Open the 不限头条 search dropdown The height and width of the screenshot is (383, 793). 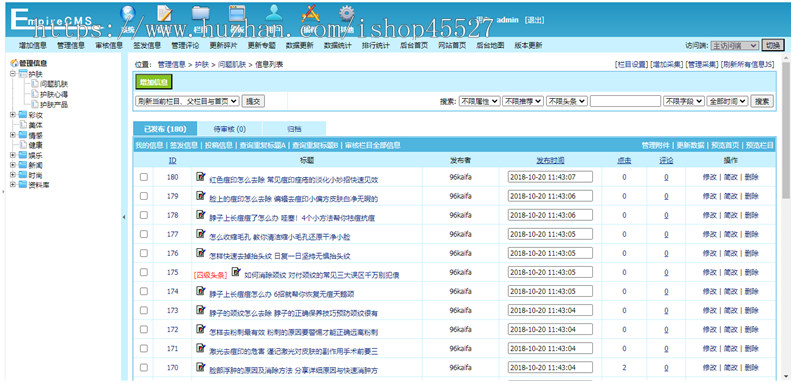coord(566,101)
